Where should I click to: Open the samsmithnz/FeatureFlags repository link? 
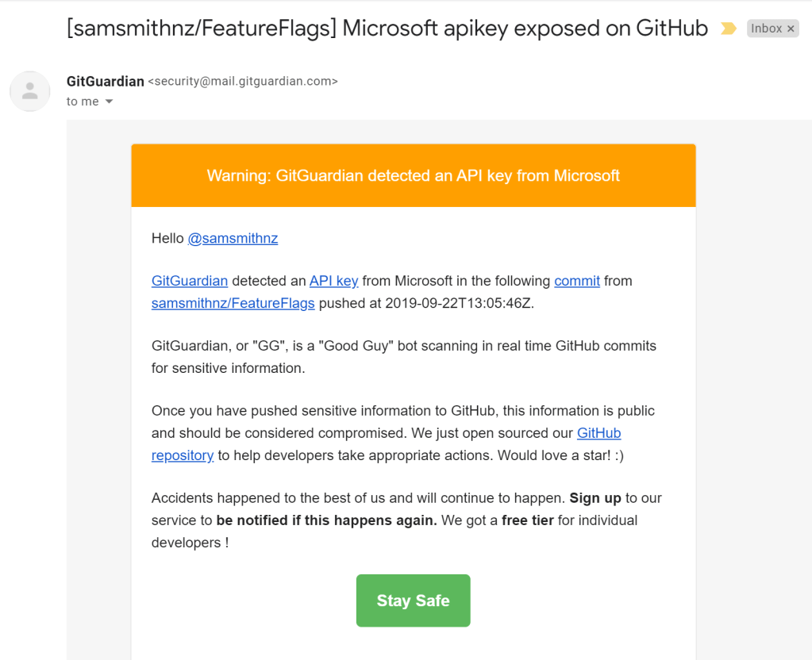(x=233, y=303)
